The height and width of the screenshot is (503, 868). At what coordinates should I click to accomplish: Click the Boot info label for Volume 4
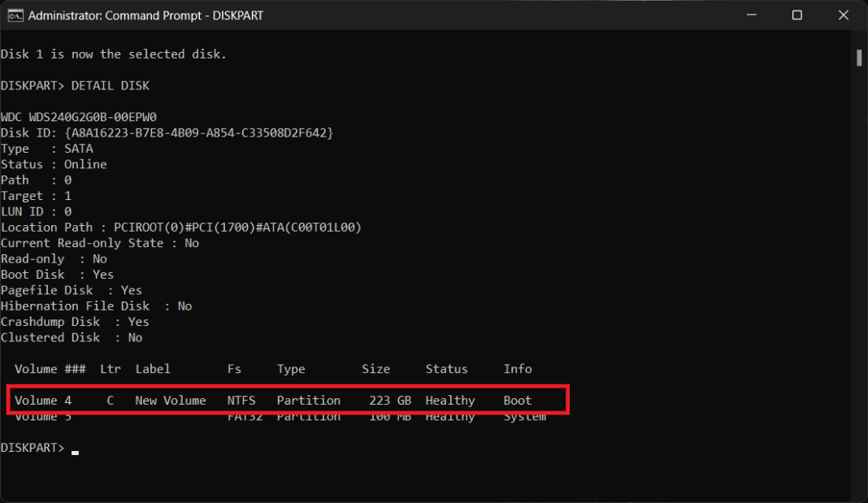517,400
